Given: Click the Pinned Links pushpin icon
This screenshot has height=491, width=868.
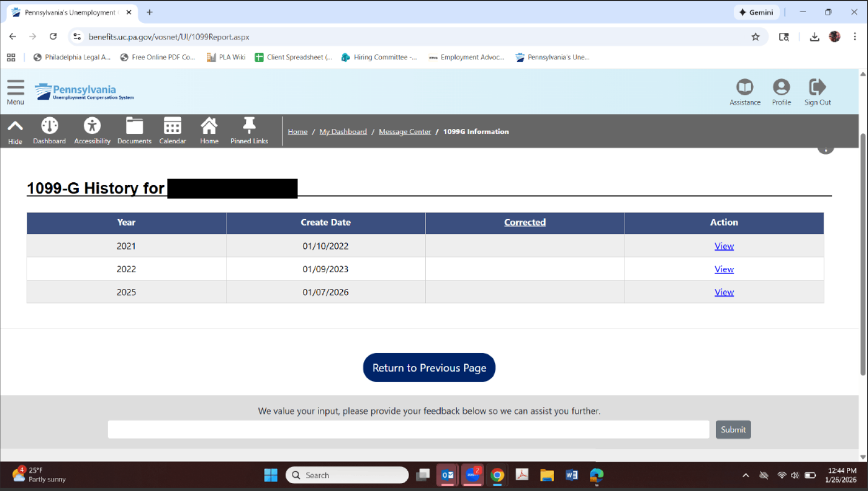Looking at the screenshot, I should pyautogui.click(x=249, y=126).
